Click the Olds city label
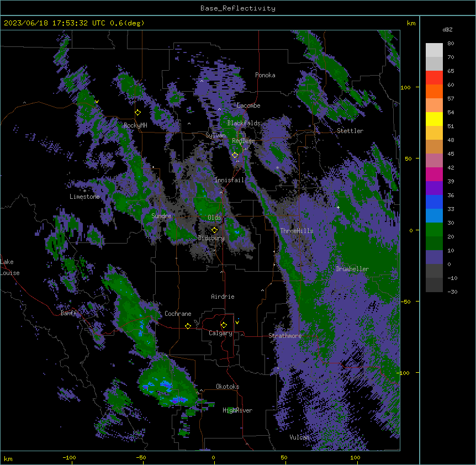Viewport: 476px width, 465px height. click(x=214, y=218)
